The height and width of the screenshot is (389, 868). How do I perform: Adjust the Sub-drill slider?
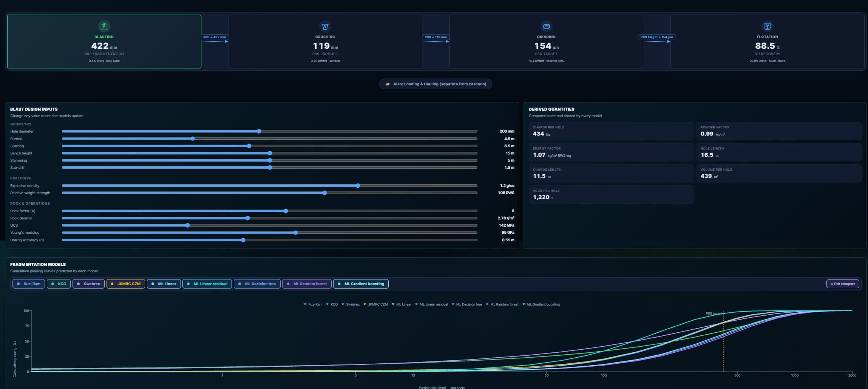pyautogui.click(x=270, y=167)
